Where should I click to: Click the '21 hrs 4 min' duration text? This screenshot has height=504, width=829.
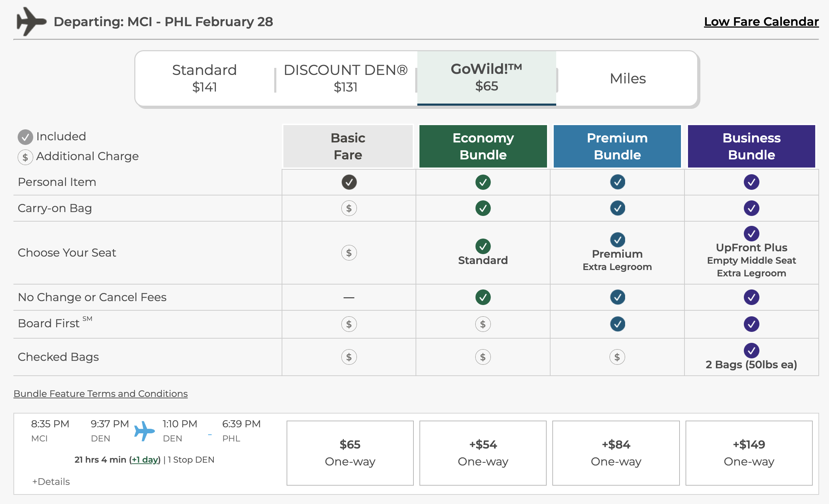[x=100, y=460]
